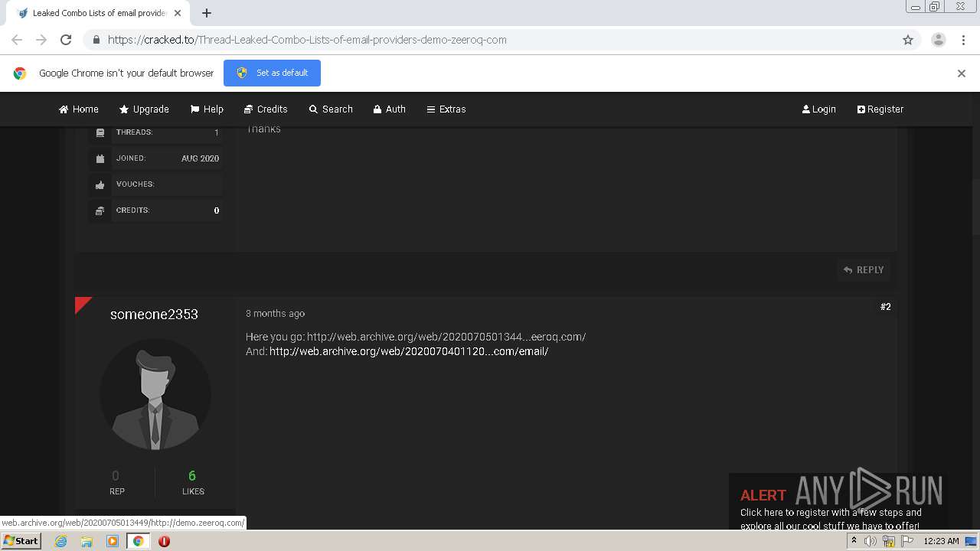Open media player from taskbar

(x=113, y=541)
